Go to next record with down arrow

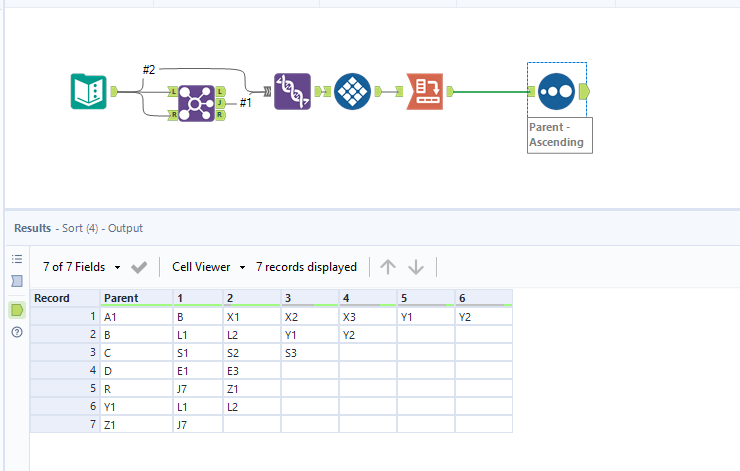tap(416, 267)
